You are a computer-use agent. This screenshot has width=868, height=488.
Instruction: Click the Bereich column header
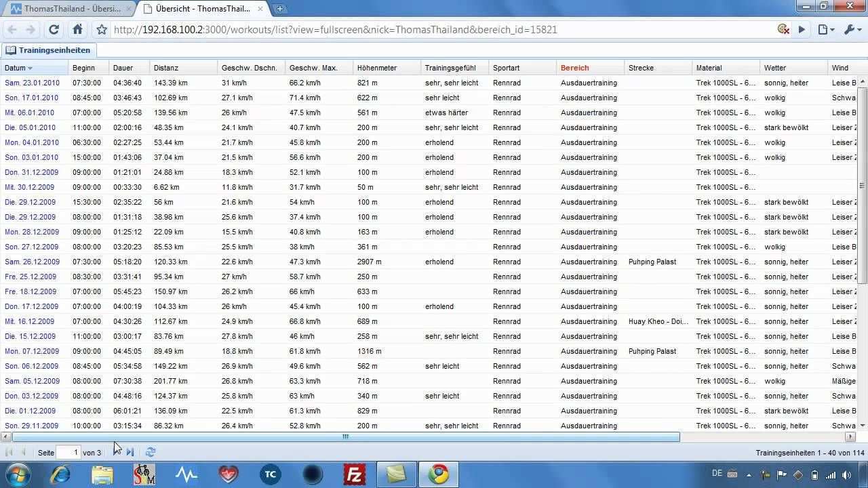pyautogui.click(x=574, y=68)
